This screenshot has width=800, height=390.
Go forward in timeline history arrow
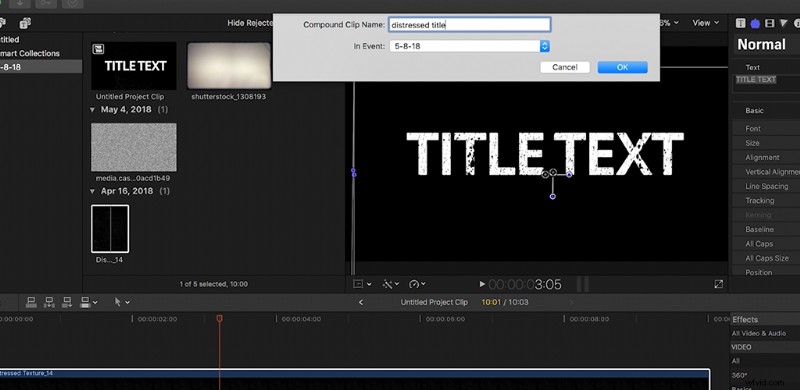pos(571,302)
